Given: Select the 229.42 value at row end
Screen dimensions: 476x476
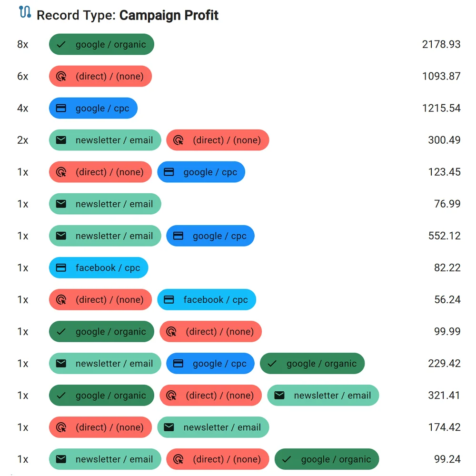Looking at the screenshot, I should (444, 363).
